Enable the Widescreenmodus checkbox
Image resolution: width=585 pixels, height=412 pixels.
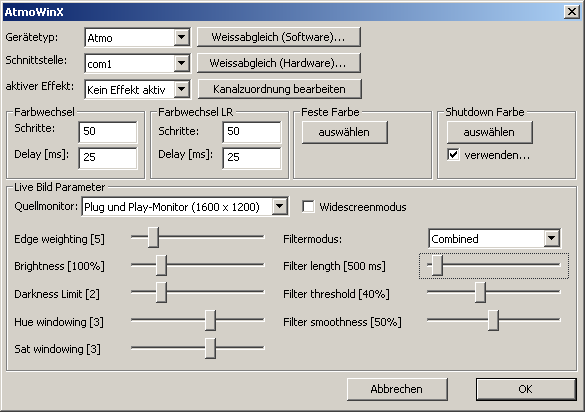click(x=308, y=206)
